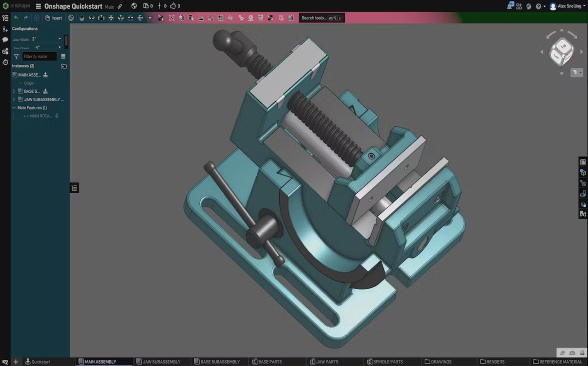Click the Top face of view cube
The height and width of the screenshot is (366, 588).
(563, 46)
